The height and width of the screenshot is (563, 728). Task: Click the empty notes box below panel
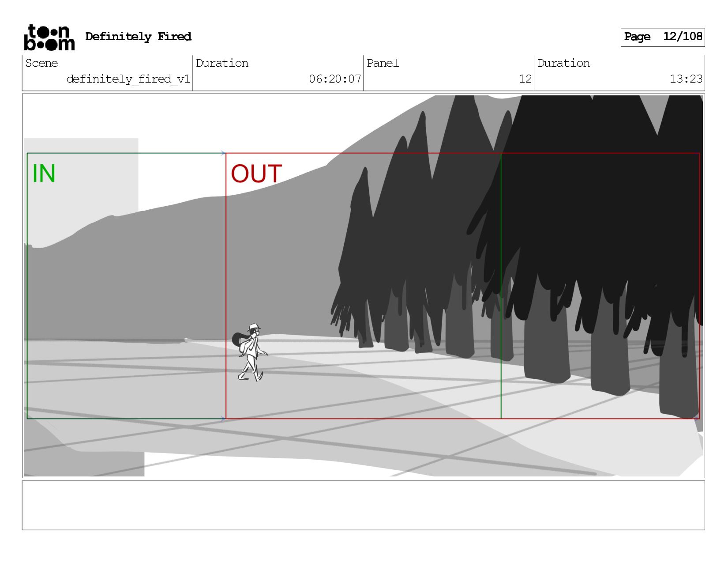[x=363, y=505]
